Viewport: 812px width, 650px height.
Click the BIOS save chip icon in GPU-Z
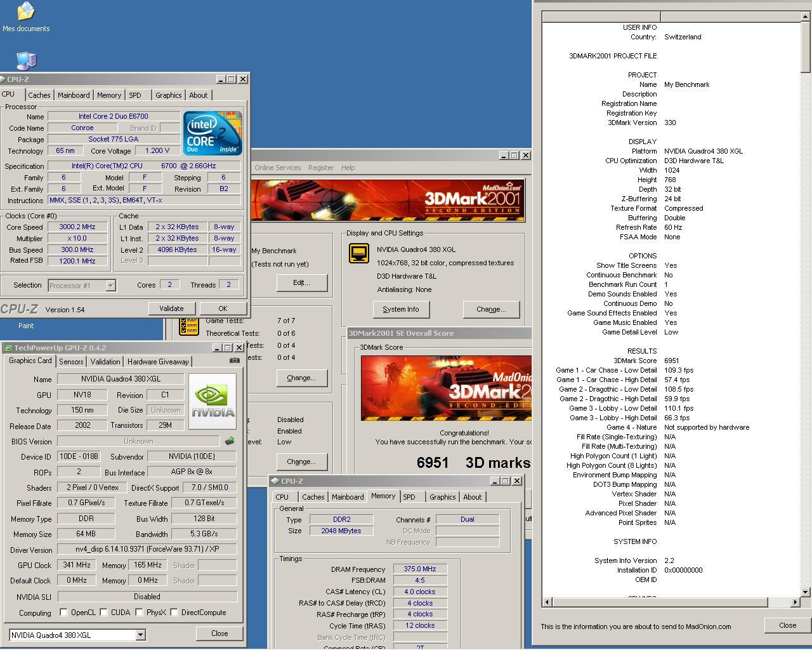(229, 441)
